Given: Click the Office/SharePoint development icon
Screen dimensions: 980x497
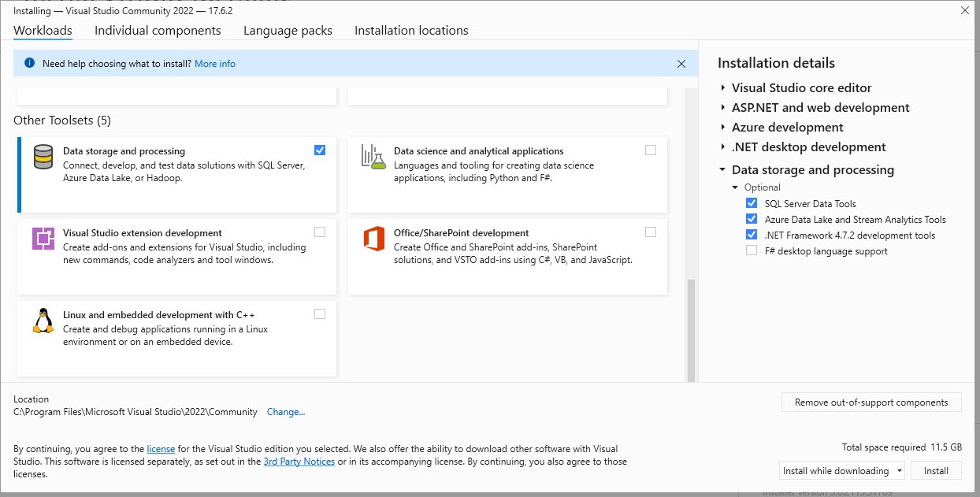Looking at the screenshot, I should [373, 238].
